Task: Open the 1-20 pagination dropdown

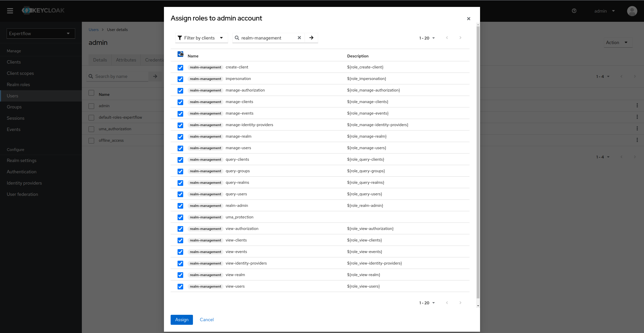Action: (x=427, y=38)
